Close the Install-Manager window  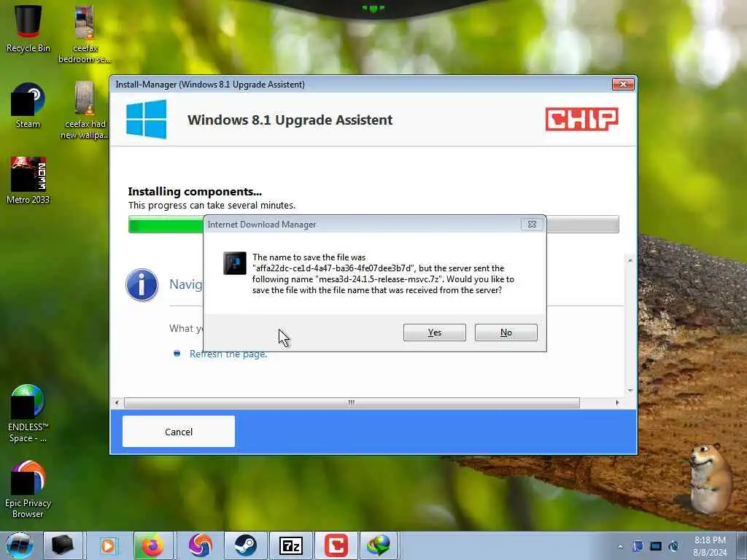pyautogui.click(x=623, y=85)
